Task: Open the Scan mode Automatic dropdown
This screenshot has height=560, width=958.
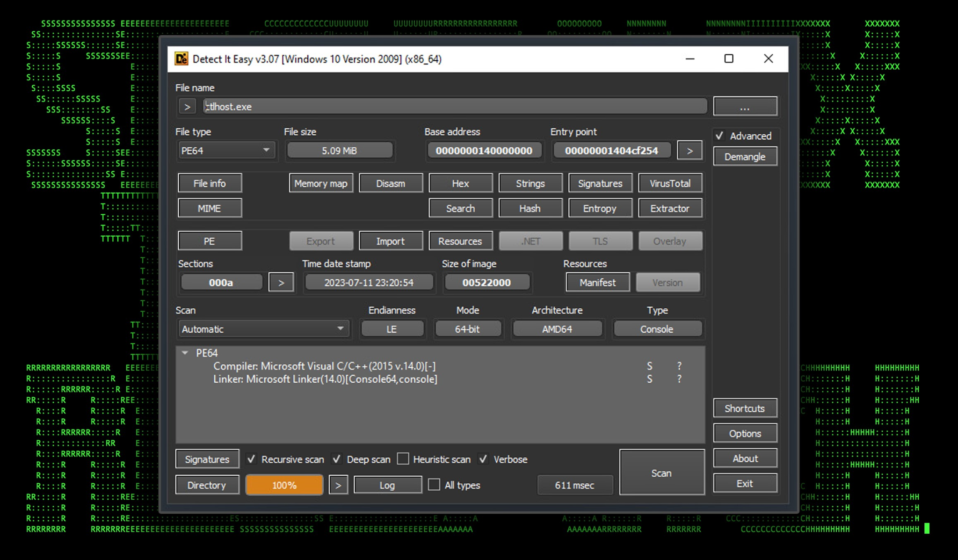Action: point(263,329)
